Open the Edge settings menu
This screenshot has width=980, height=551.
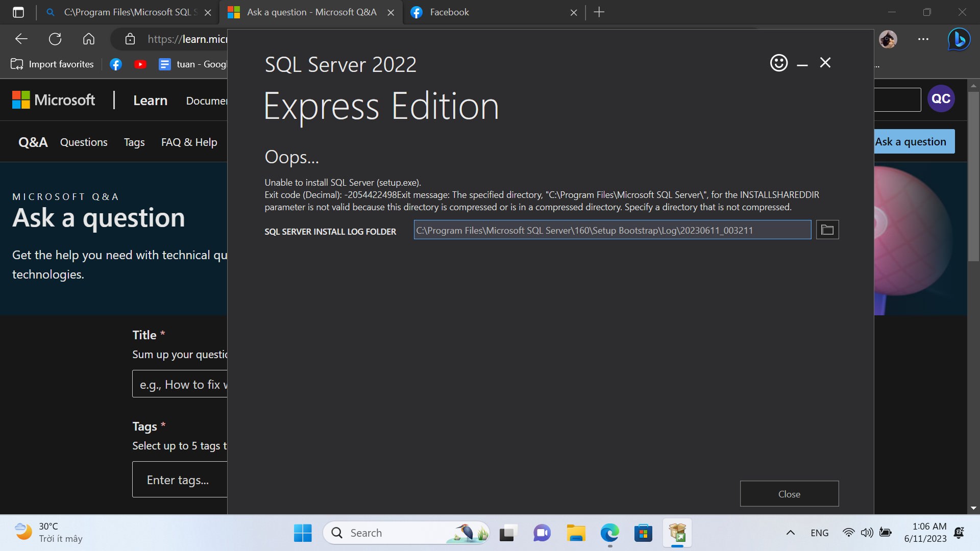(923, 39)
